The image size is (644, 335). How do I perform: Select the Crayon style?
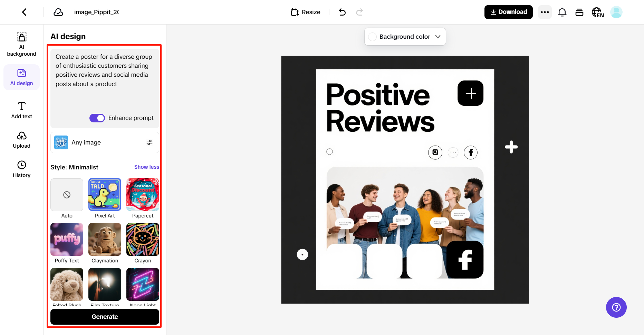(x=143, y=240)
